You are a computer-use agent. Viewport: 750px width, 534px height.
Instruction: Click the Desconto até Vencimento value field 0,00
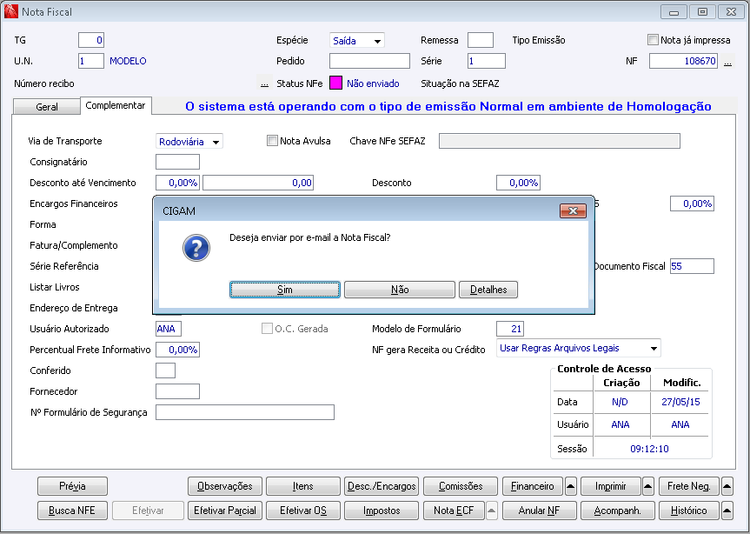coord(258,183)
